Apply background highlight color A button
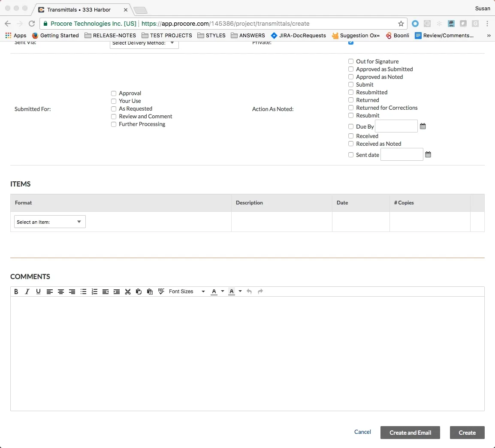The height and width of the screenshot is (448, 495). 232,292
